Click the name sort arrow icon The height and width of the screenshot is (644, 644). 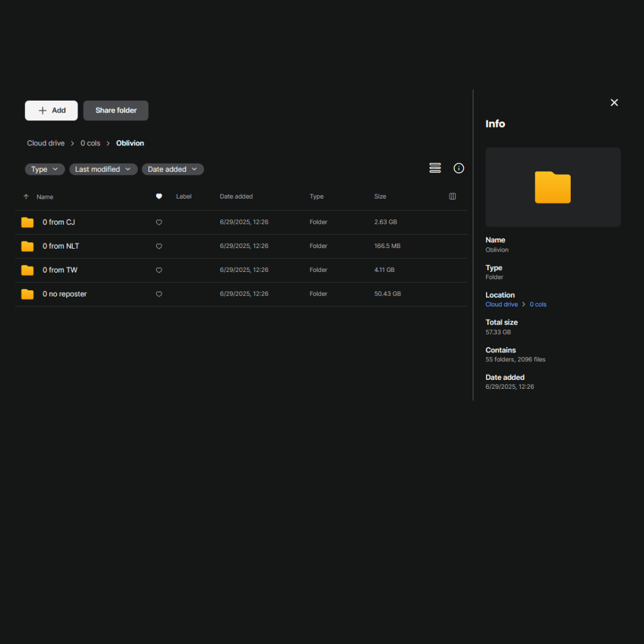pos(26,197)
